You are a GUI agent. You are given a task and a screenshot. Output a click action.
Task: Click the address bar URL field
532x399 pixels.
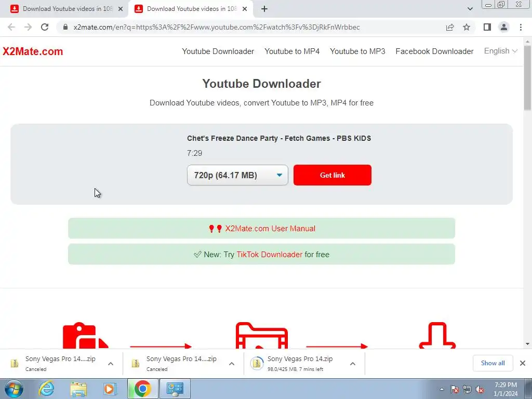217,27
